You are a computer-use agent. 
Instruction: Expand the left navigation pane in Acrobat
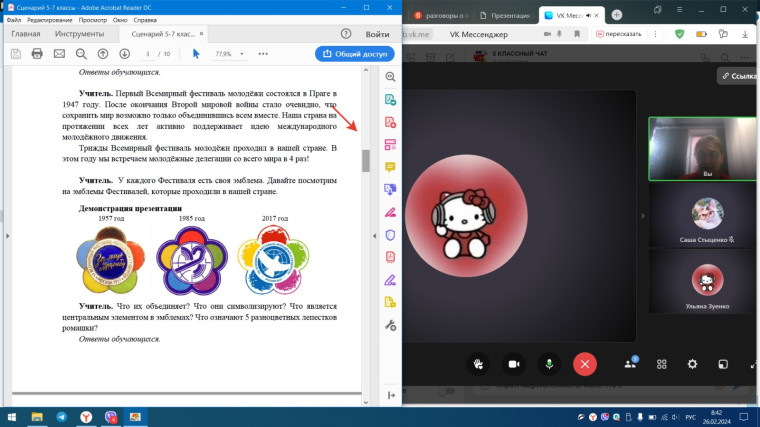[7, 236]
